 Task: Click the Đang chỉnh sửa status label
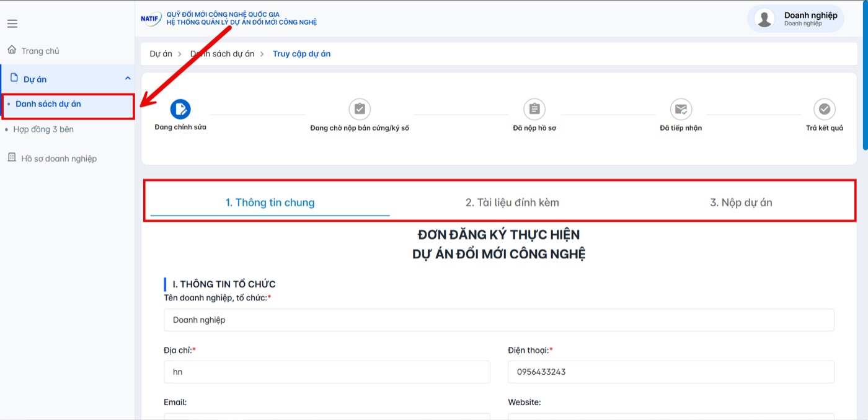tap(180, 127)
